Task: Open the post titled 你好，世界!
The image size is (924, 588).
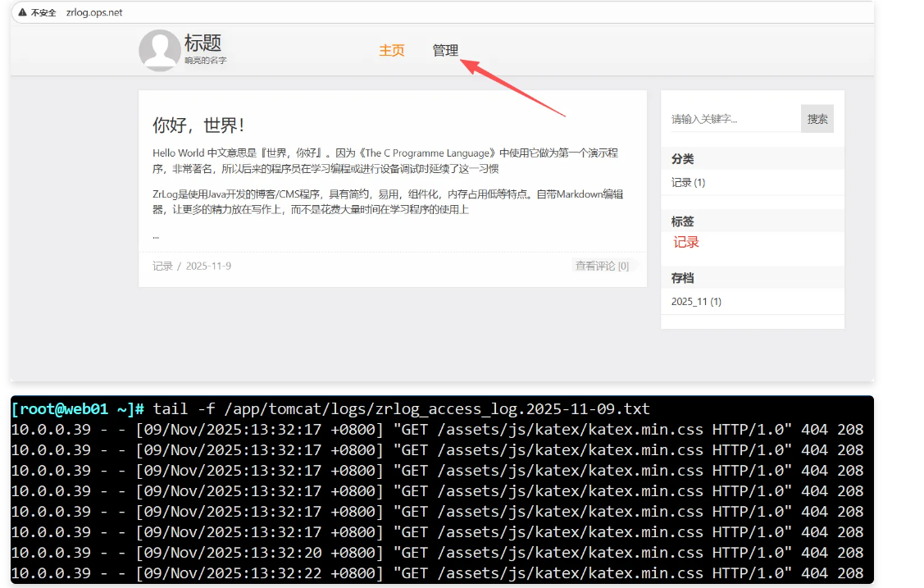Action: tap(198, 125)
